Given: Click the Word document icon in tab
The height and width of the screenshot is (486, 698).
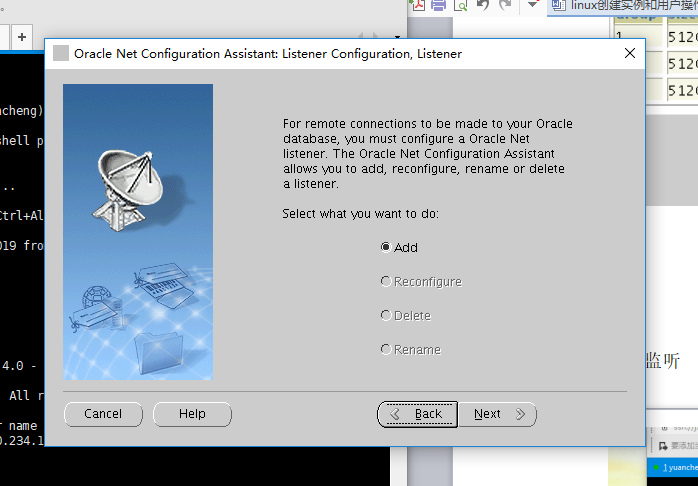Looking at the screenshot, I should (559, 5).
